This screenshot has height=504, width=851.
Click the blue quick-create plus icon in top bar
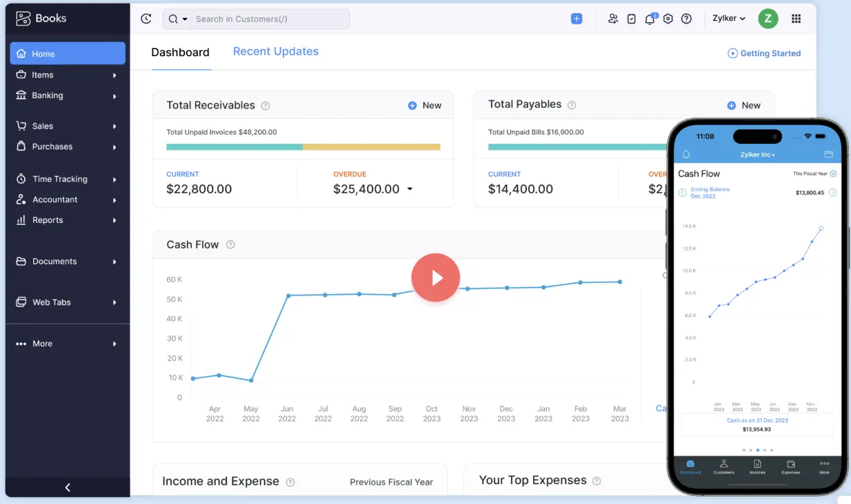[577, 19]
